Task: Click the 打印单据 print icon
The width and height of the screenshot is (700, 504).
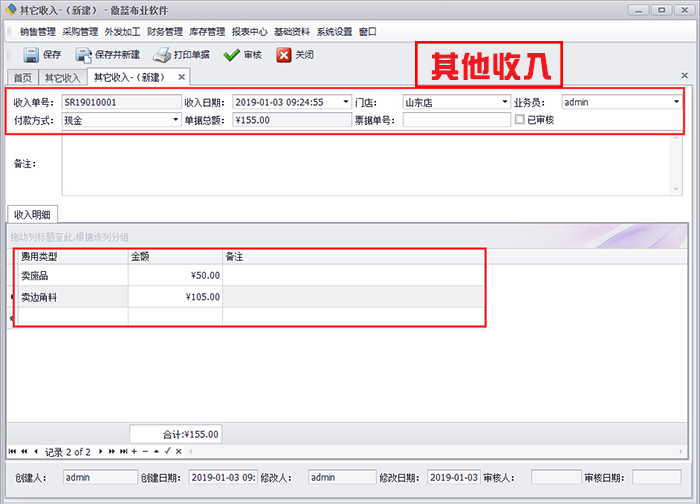Action: coord(162,55)
